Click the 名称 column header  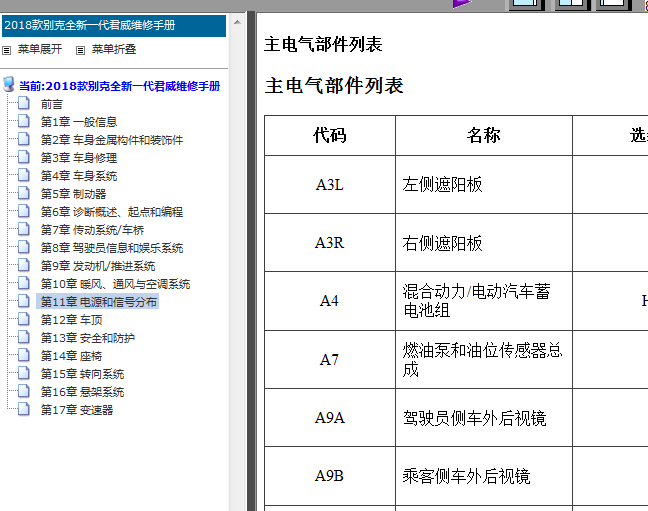(484, 136)
